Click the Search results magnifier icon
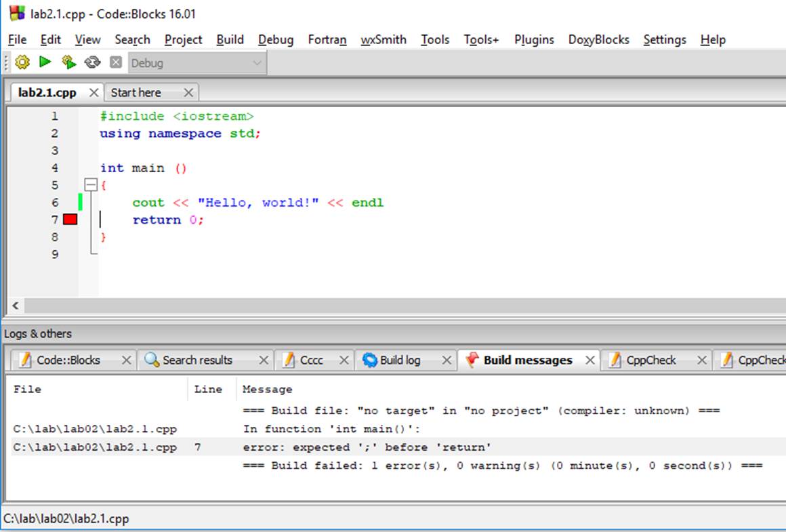The image size is (786, 532). pyautogui.click(x=151, y=359)
